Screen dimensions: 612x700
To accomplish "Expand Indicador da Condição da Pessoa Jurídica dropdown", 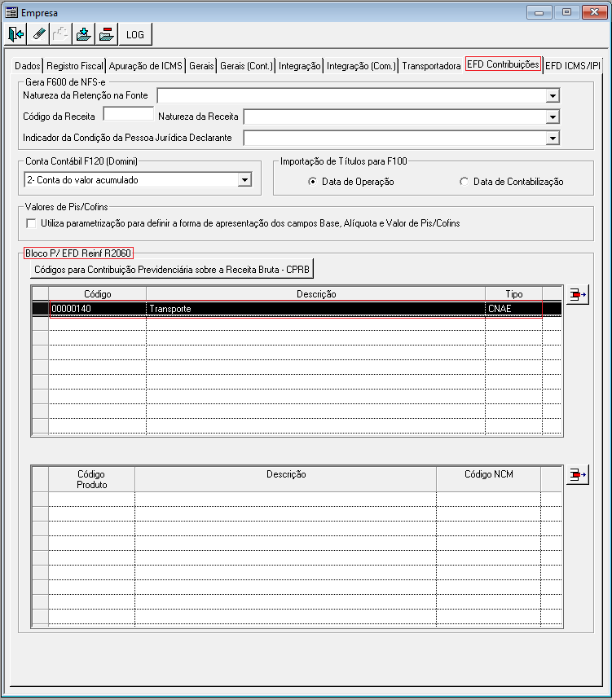I will coord(553,139).
